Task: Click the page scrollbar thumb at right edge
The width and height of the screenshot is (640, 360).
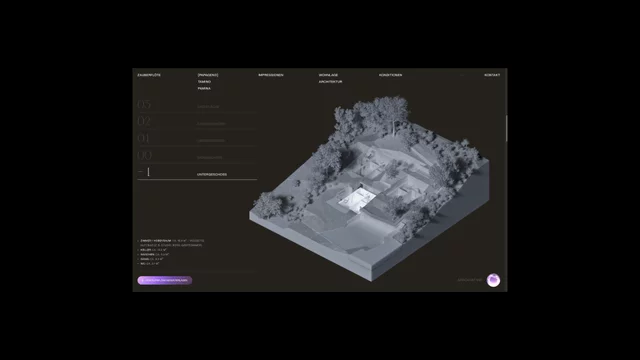Action: [507, 128]
